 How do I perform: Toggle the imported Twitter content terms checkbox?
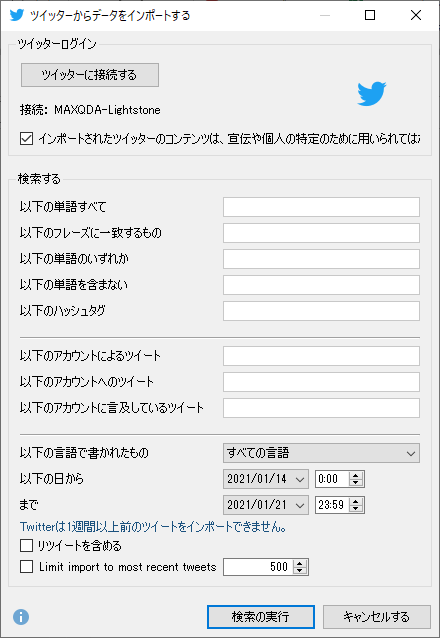pyautogui.click(x=26, y=139)
